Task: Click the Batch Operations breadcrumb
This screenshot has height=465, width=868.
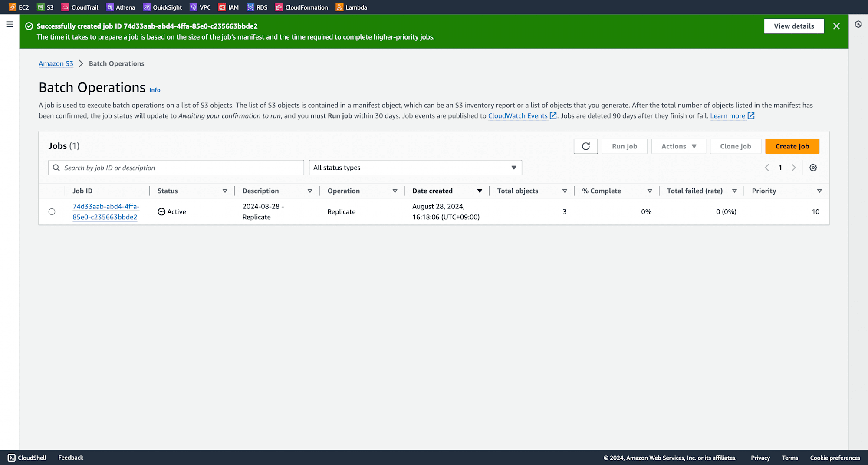Action: point(116,63)
